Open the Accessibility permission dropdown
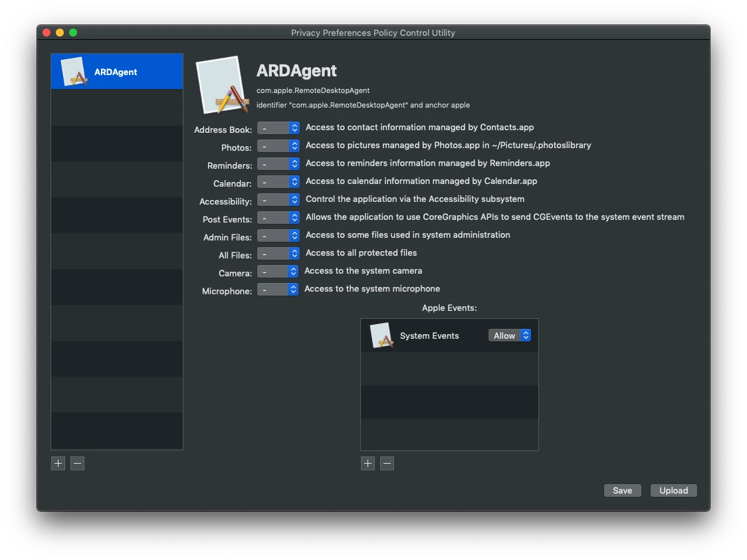Image resolution: width=747 pixels, height=560 pixels. click(x=278, y=199)
